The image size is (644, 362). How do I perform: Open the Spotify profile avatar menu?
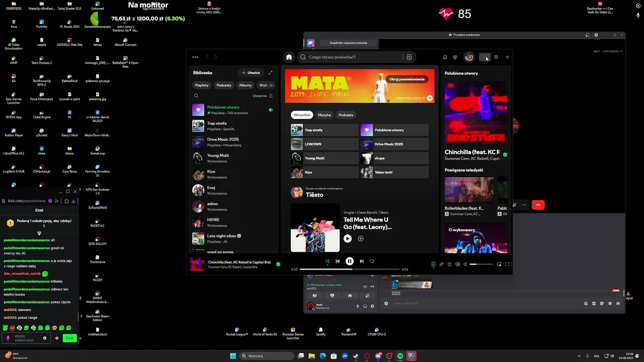tap(469, 57)
